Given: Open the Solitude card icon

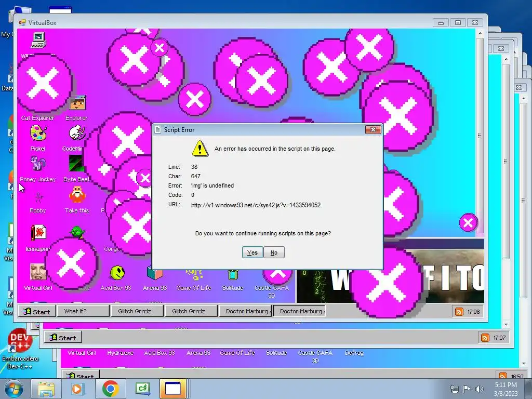Looking at the screenshot, I should [233, 275].
